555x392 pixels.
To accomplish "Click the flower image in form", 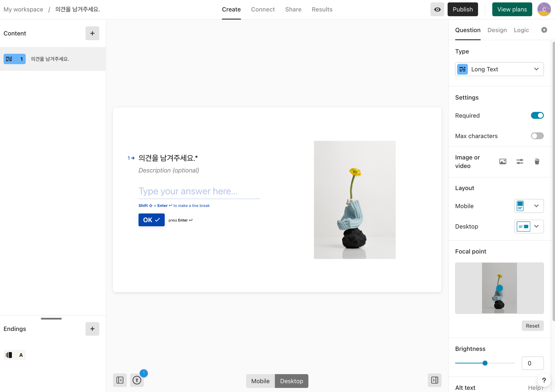I will 355,200.
